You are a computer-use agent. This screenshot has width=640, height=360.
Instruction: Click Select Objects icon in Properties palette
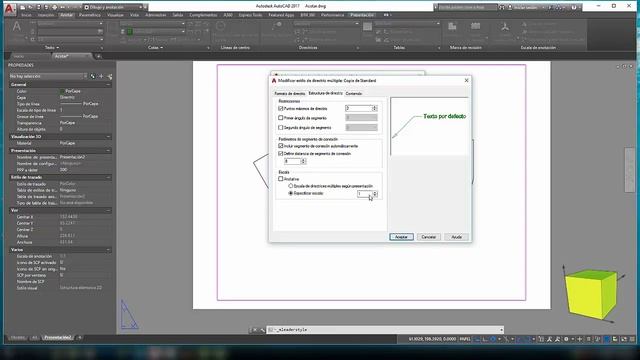click(101, 76)
